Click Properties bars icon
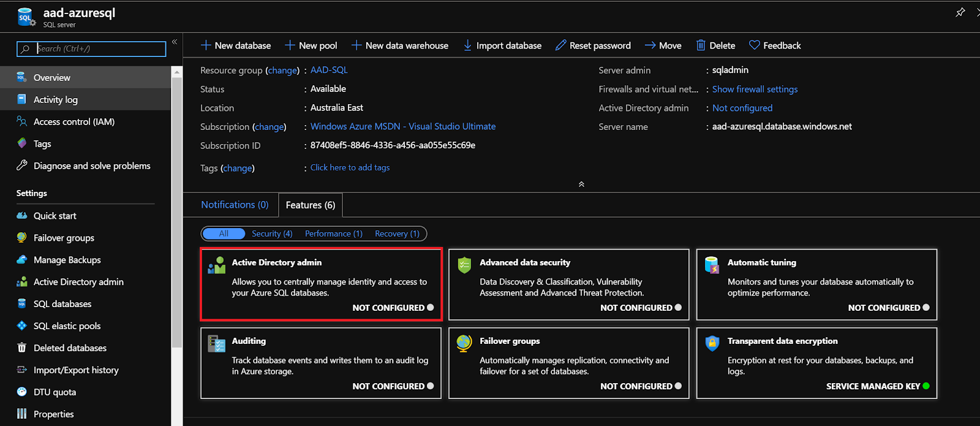Viewport: 980px width, 426px height. (21, 414)
